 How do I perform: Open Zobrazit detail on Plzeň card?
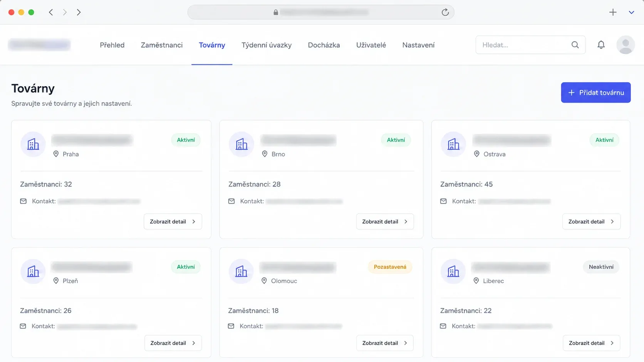coord(173,343)
